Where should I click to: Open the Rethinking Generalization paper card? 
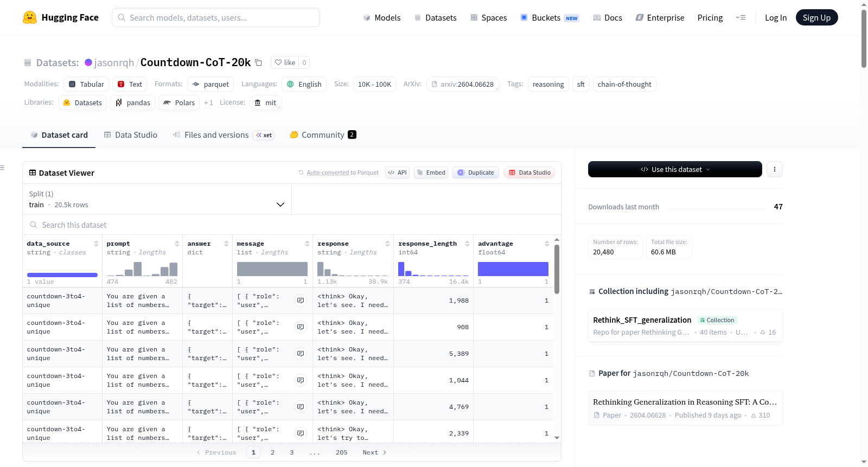point(685,408)
